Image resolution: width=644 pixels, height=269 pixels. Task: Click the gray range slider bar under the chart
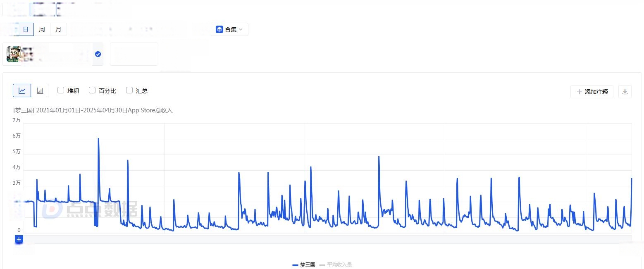pos(327,239)
